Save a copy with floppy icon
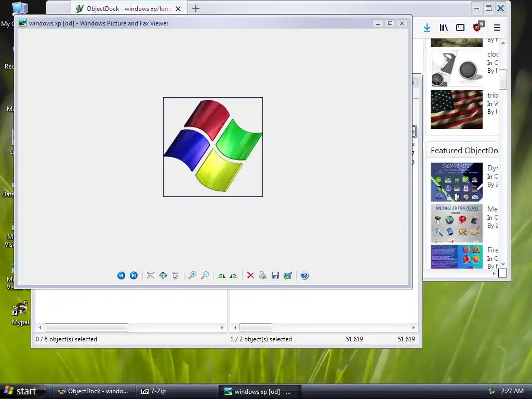This screenshot has height=399, width=532. tap(275, 275)
